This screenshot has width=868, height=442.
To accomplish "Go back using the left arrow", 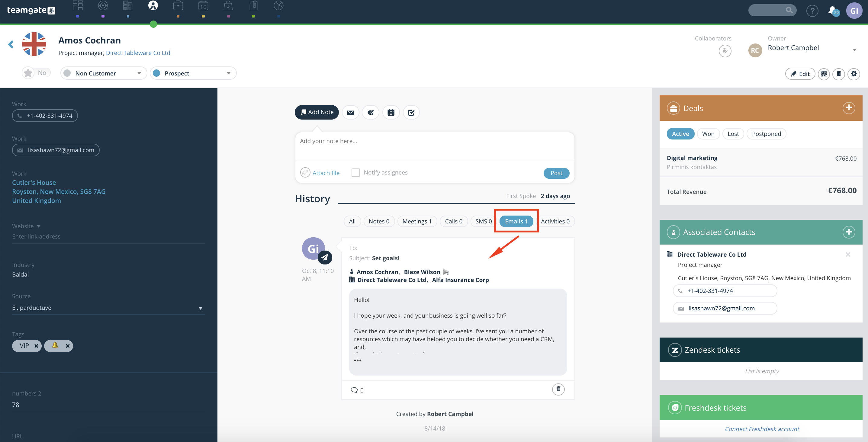I will click(x=11, y=44).
